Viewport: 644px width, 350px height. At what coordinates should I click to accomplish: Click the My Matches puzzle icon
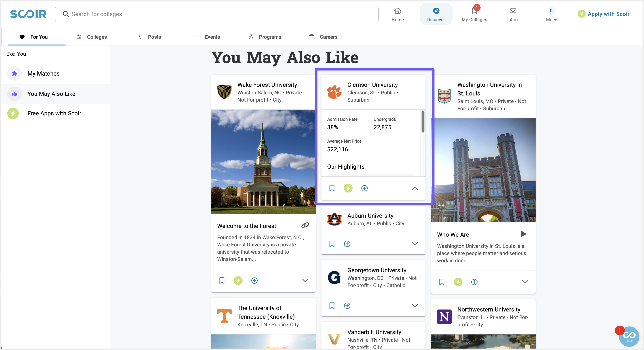tap(14, 73)
